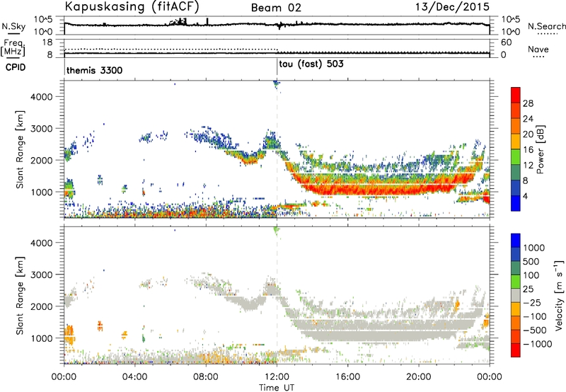The image size is (566, 392).
Task: Click the '28' power colorbar value
Action: [528, 103]
